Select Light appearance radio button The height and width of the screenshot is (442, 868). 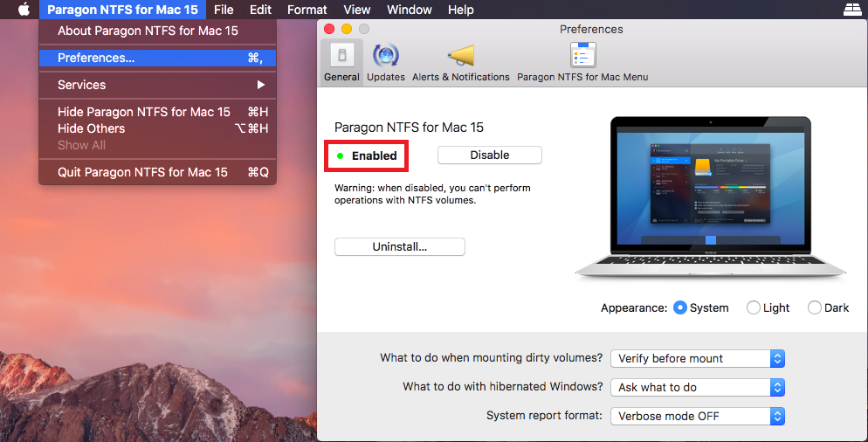[x=753, y=307]
